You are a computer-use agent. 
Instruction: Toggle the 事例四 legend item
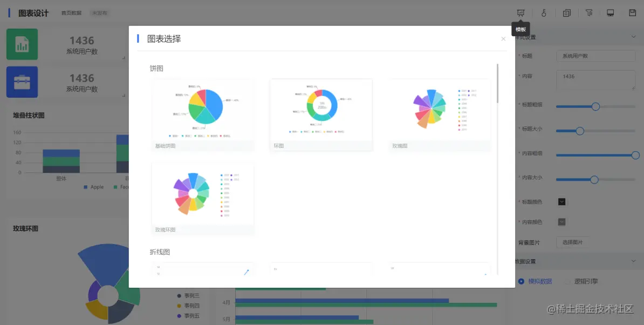pyautogui.click(x=188, y=306)
